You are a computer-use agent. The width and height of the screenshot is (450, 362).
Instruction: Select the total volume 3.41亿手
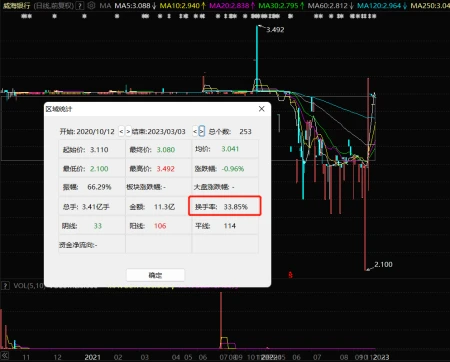pyautogui.click(x=96, y=207)
